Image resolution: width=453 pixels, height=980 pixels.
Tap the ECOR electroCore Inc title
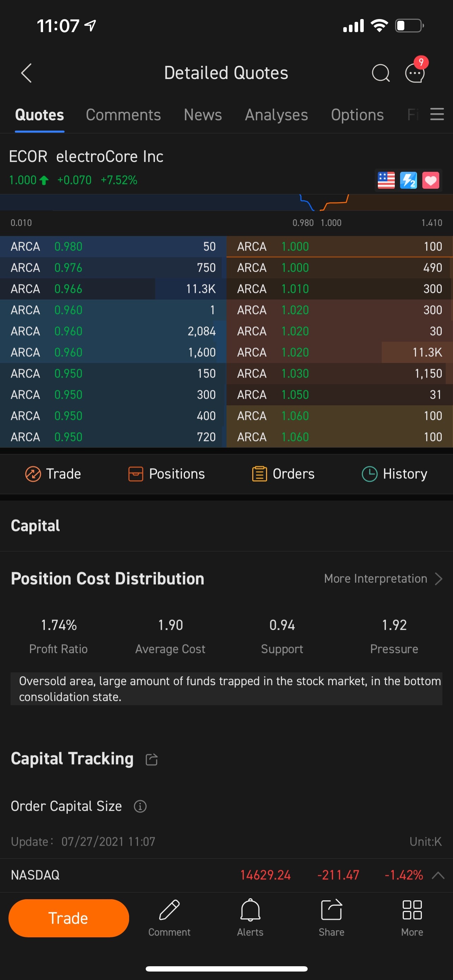coord(86,156)
